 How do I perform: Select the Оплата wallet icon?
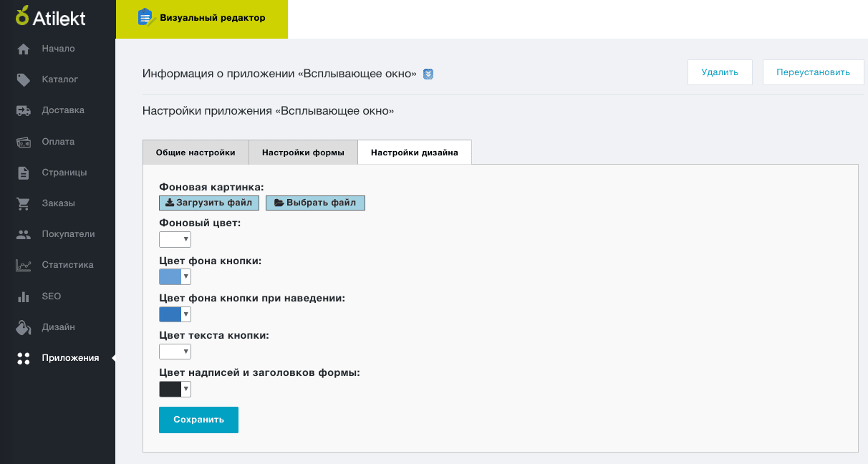coord(24,142)
